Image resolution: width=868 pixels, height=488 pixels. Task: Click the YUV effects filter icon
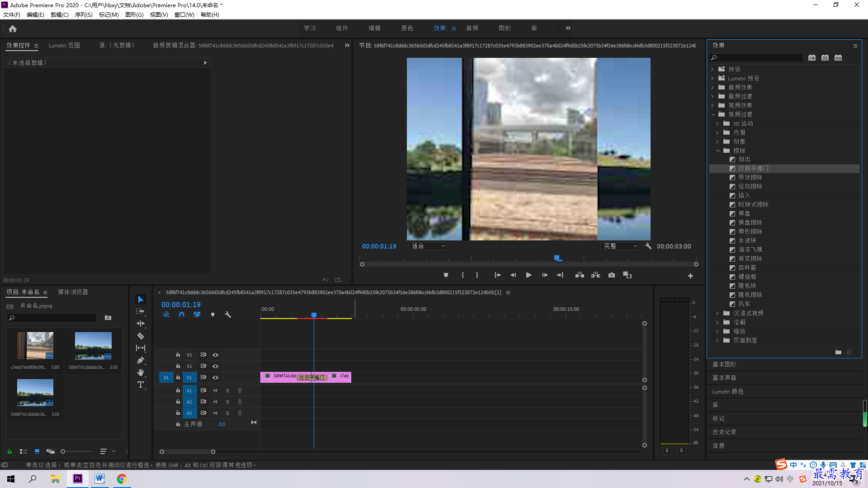[838, 58]
